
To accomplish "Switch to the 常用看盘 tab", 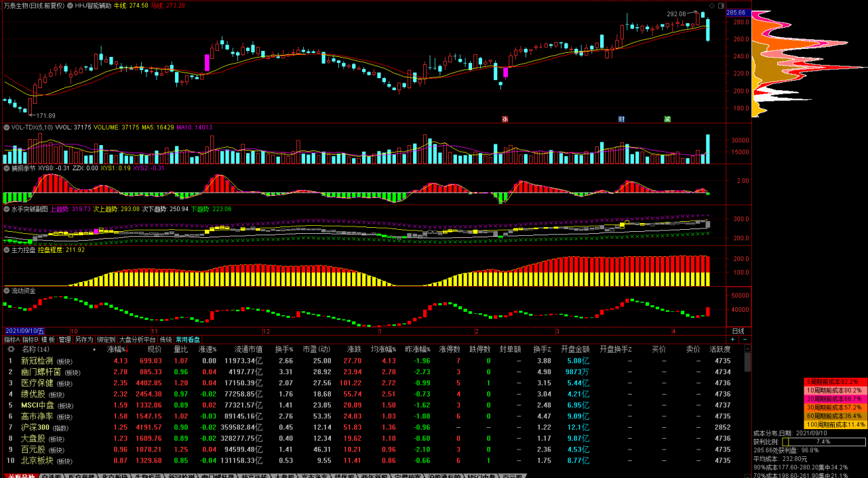I will click(188, 340).
